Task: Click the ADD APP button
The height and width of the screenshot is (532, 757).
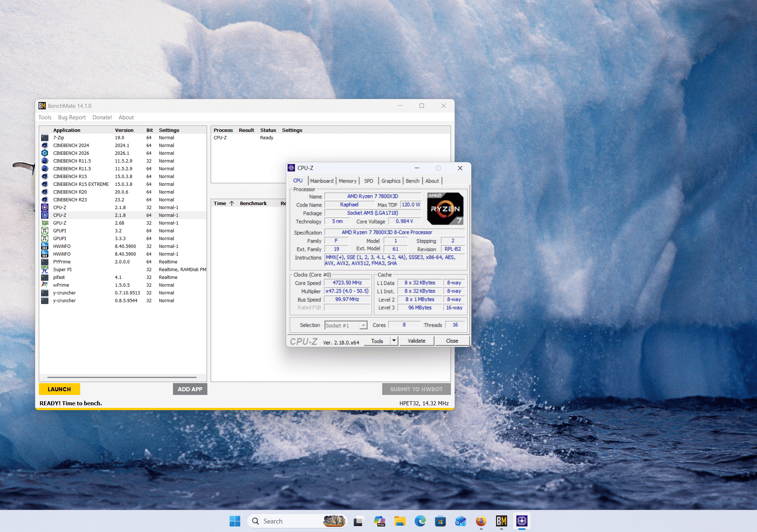Action: click(190, 389)
